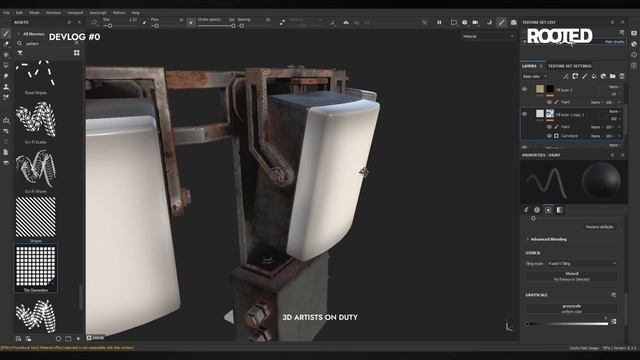
Task: Open the viewport Material mode dropdown
Action: 488,36
